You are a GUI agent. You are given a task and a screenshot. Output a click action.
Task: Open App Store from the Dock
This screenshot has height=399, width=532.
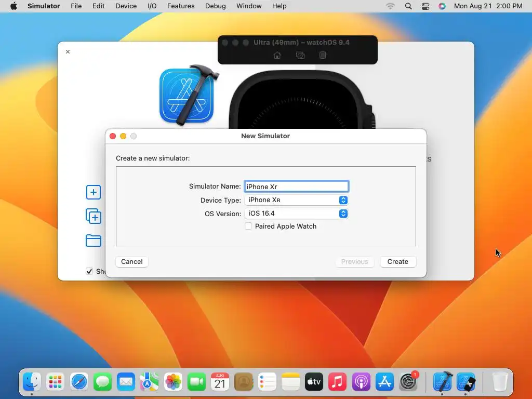pyautogui.click(x=384, y=382)
